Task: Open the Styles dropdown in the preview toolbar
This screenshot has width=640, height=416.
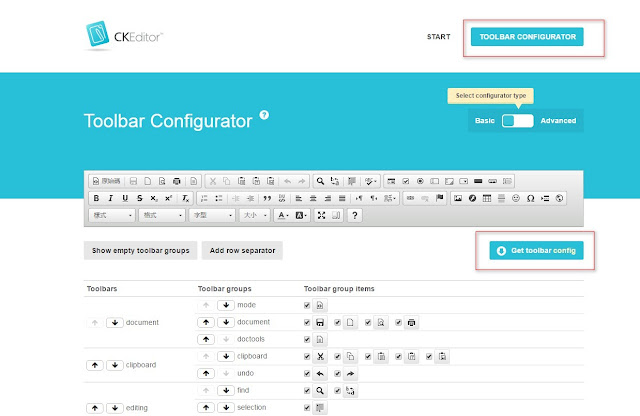Action: point(112,215)
